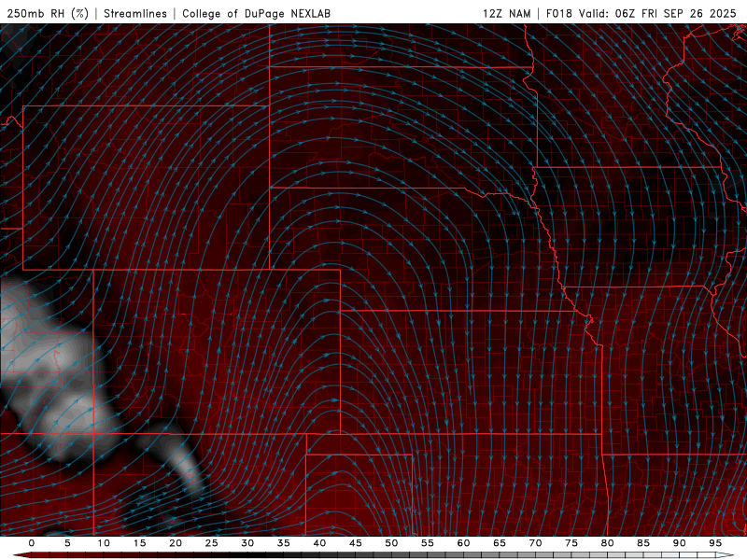This screenshot has width=747, height=560.
Task: Click the colorbar value label 85
Action: click(643, 543)
